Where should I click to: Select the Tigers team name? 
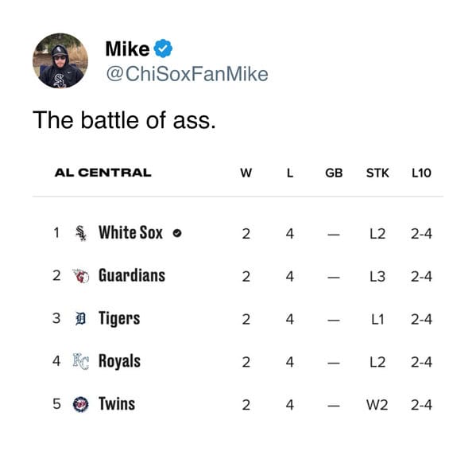pyautogui.click(x=119, y=319)
